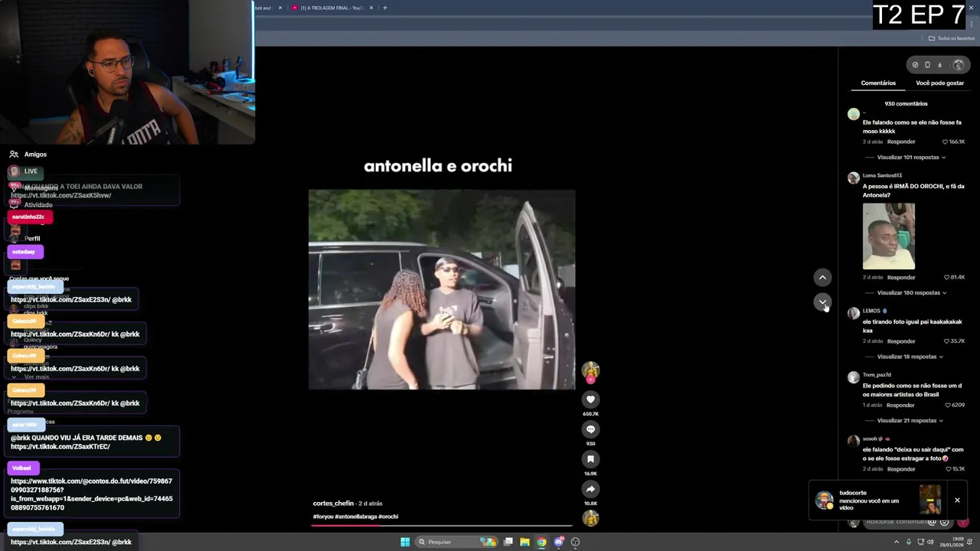Open Todos os favoritos bookmarks folder
Image resolution: width=980 pixels, height=551 pixels.
[952, 38]
